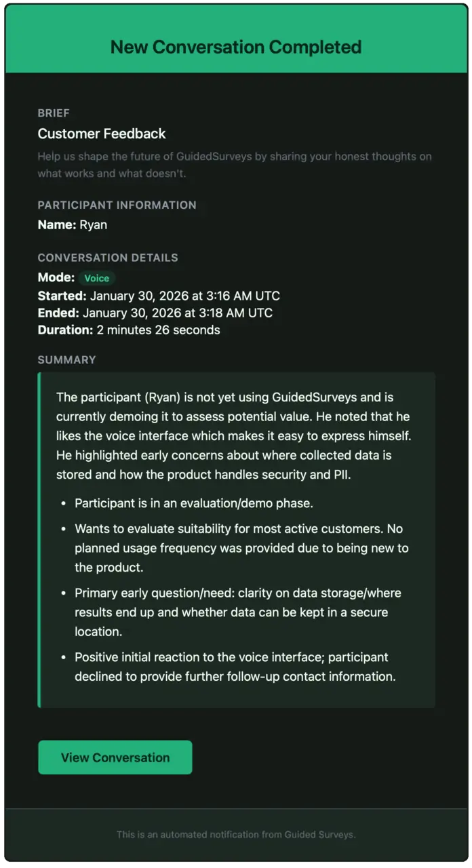472x868 pixels.
Task: Click the CONVERSATION DETAILS heading
Action: click(x=108, y=258)
